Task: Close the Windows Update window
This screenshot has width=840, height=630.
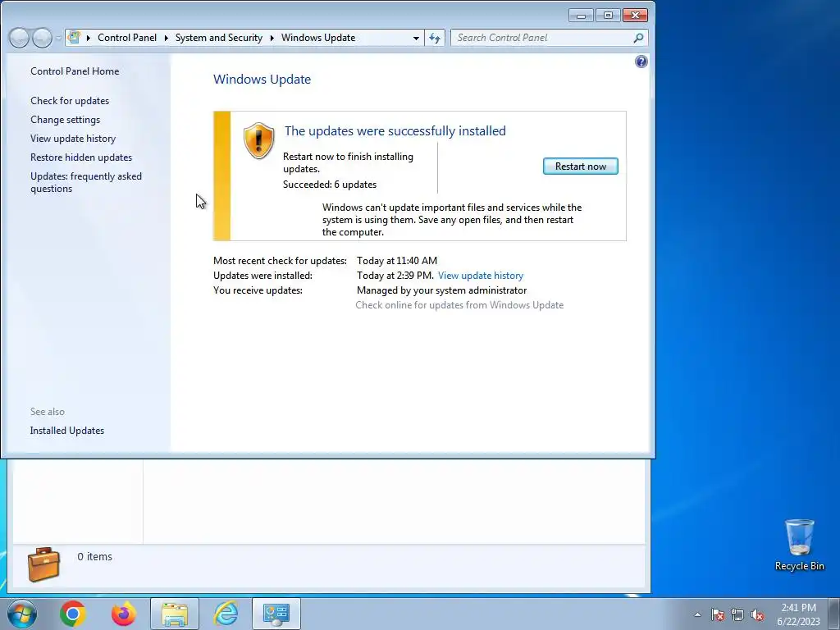Action: click(636, 16)
